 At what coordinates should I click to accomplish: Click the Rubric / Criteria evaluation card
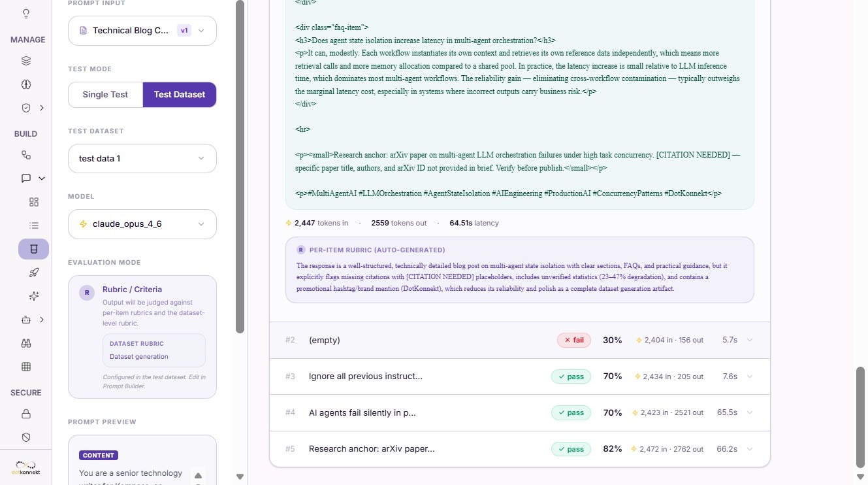[142, 337]
